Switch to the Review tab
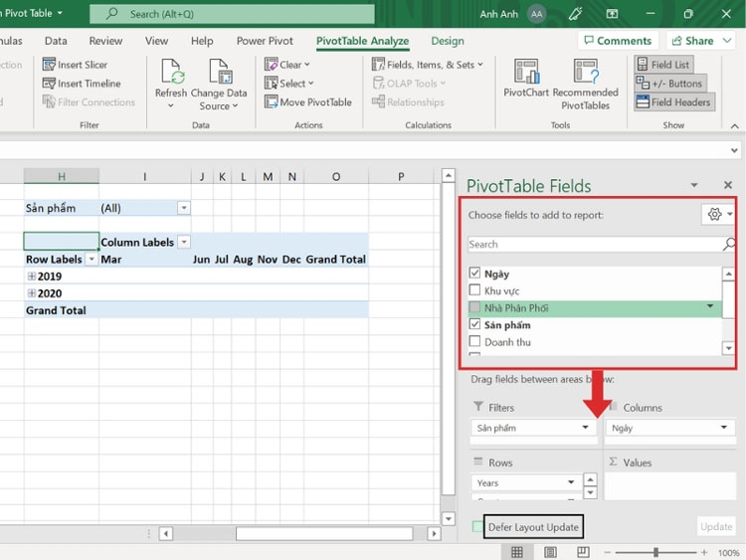The image size is (746, 560). coord(105,41)
